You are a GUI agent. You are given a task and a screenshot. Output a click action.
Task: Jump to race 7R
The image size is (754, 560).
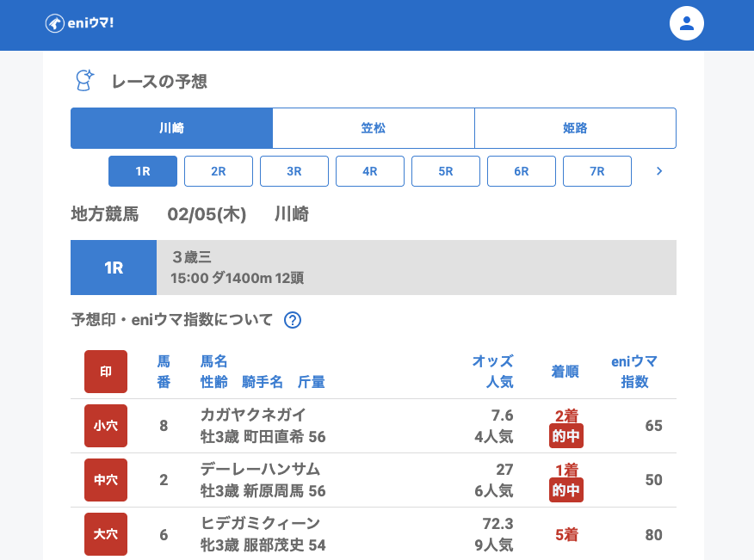(597, 171)
